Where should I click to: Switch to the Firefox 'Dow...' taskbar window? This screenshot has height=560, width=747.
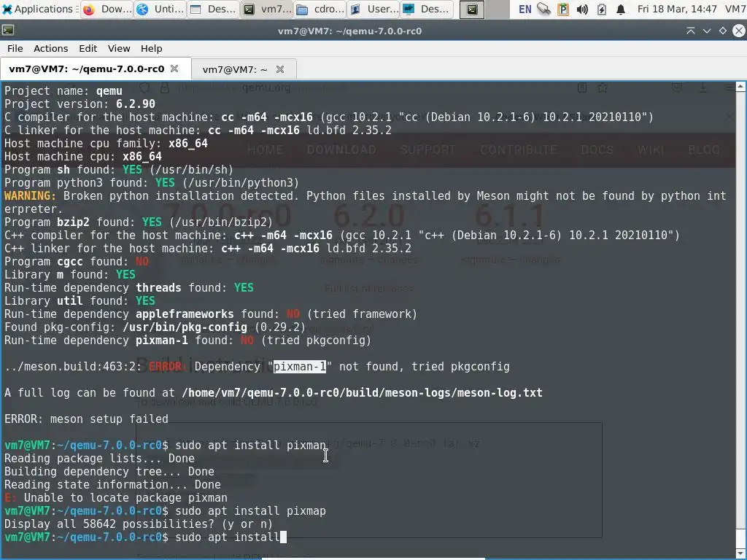(107, 9)
